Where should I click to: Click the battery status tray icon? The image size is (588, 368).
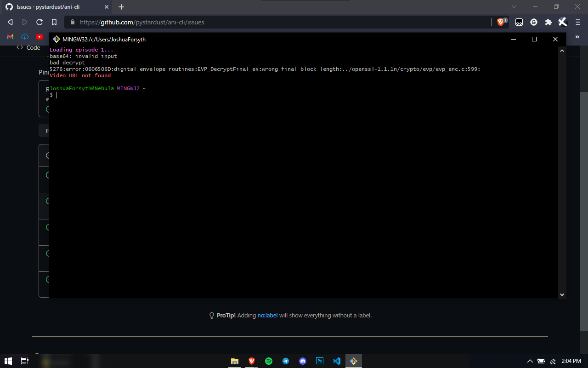point(541,361)
